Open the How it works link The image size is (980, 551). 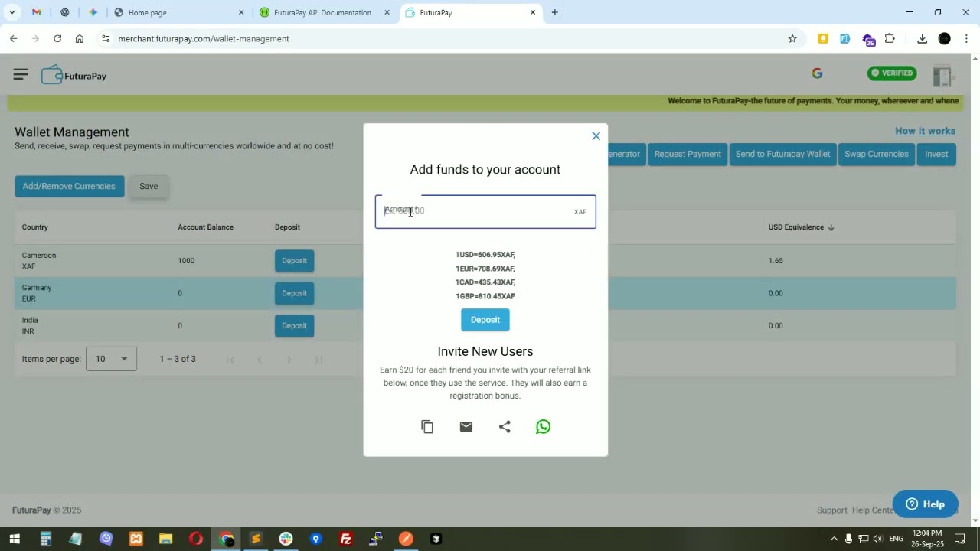click(926, 131)
